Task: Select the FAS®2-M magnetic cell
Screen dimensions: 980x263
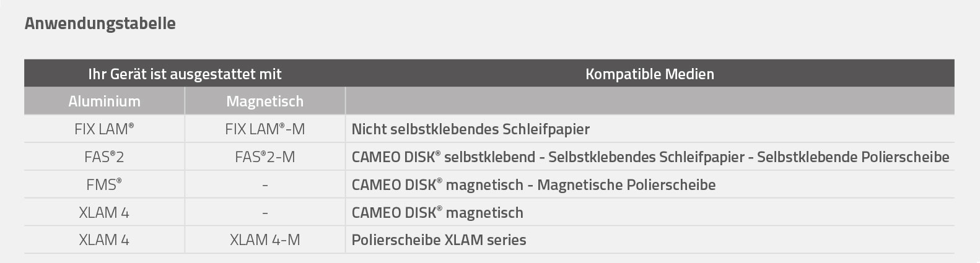Action: click(265, 157)
